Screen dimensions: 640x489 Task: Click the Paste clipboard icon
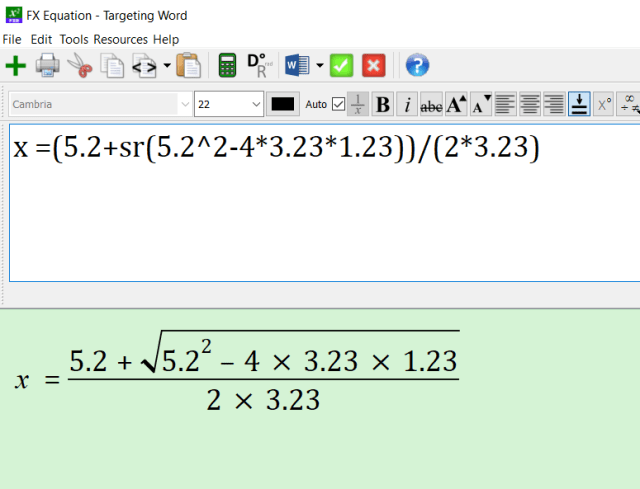coord(188,66)
